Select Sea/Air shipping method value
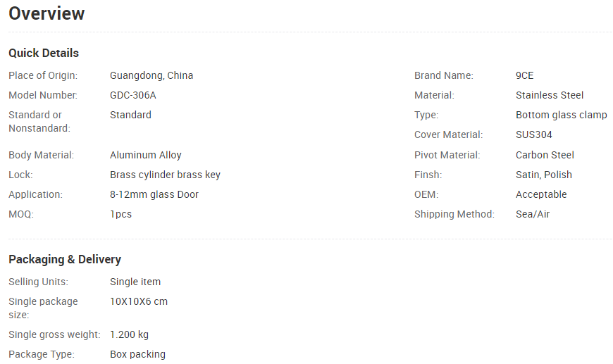The width and height of the screenshot is (613, 364). [x=533, y=214]
